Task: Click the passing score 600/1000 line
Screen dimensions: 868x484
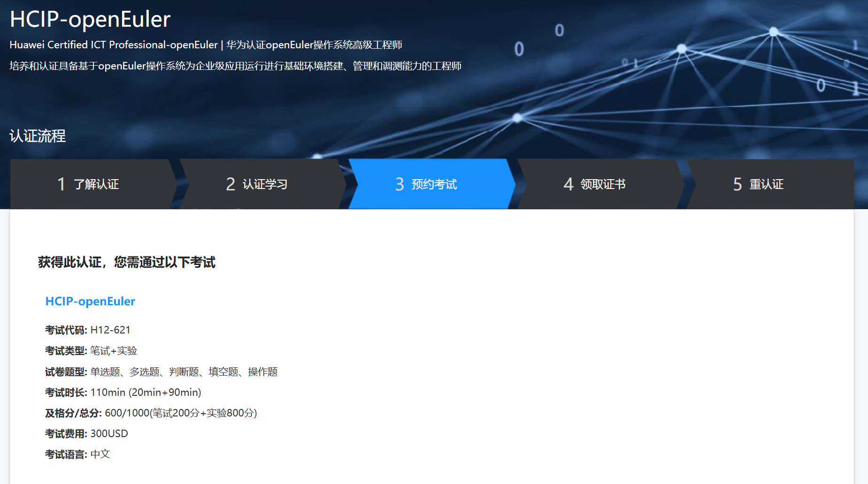Action: coord(151,413)
